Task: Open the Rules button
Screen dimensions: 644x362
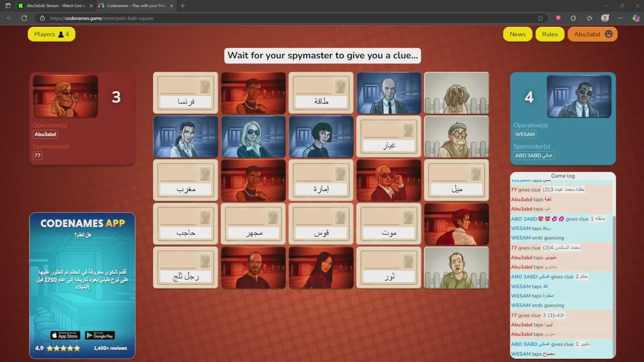Action: point(549,34)
